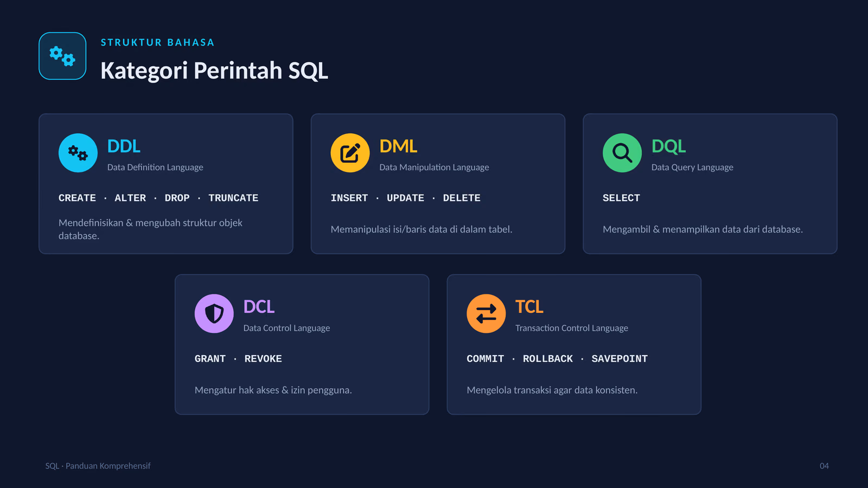Image resolution: width=868 pixels, height=488 pixels.
Task: Click the INSERT command keyword
Action: tap(349, 198)
